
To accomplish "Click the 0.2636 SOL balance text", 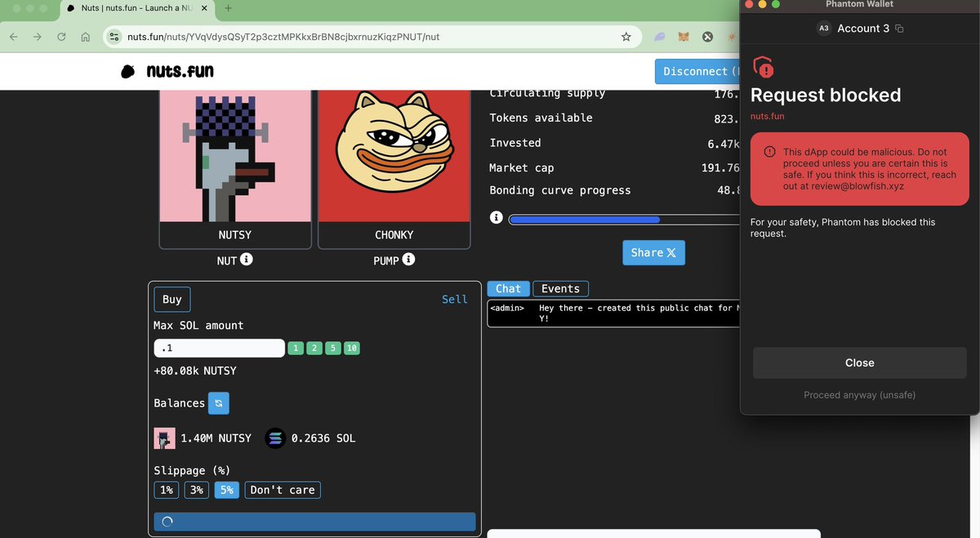I will 323,438.
